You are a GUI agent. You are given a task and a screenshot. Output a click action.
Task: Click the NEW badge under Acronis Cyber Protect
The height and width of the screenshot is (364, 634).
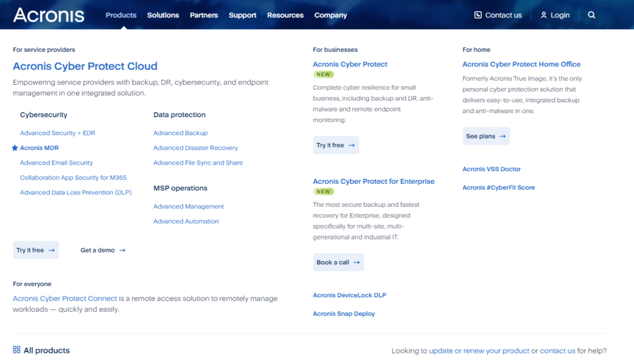tap(323, 74)
